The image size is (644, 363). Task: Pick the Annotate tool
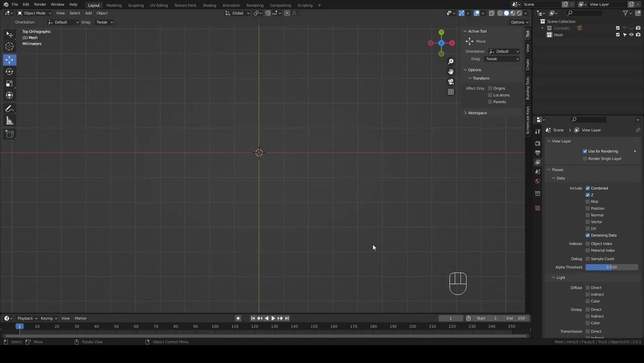click(9, 108)
